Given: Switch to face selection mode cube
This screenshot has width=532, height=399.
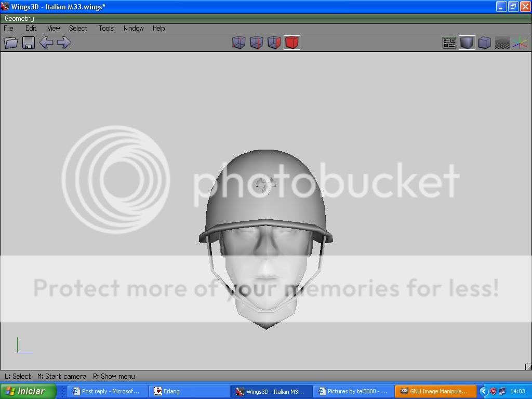Looking at the screenshot, I should [x=274, y=43].
